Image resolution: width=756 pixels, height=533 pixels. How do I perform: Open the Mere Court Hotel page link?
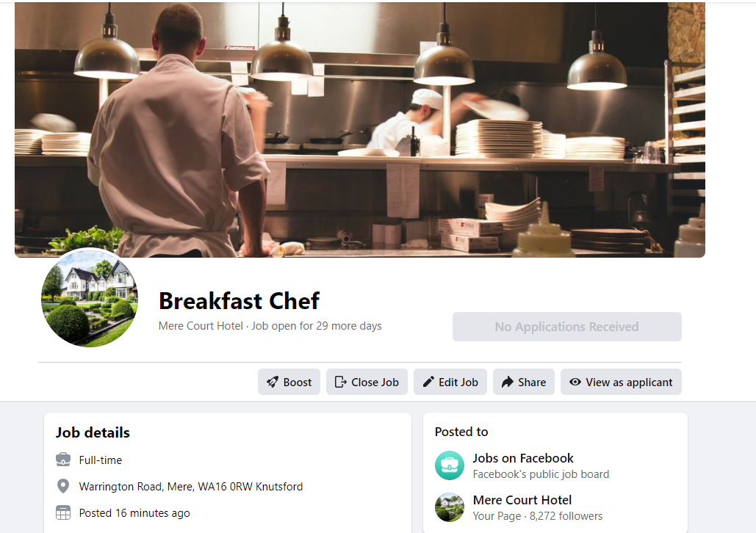pyautogui.click(x=522, y=500)
